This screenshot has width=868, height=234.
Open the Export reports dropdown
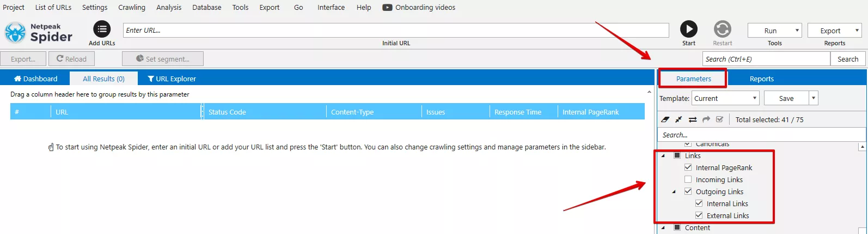tap(835, 31)
